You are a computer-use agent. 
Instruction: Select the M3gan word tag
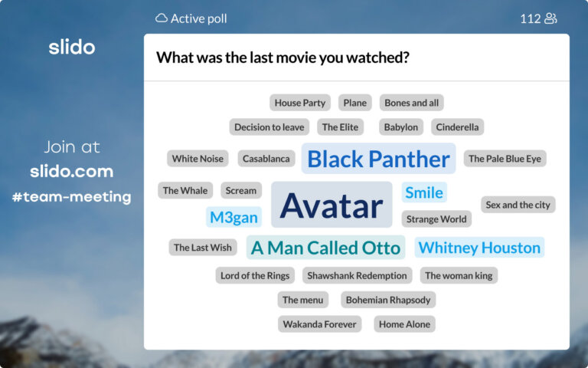coord(234,217)
